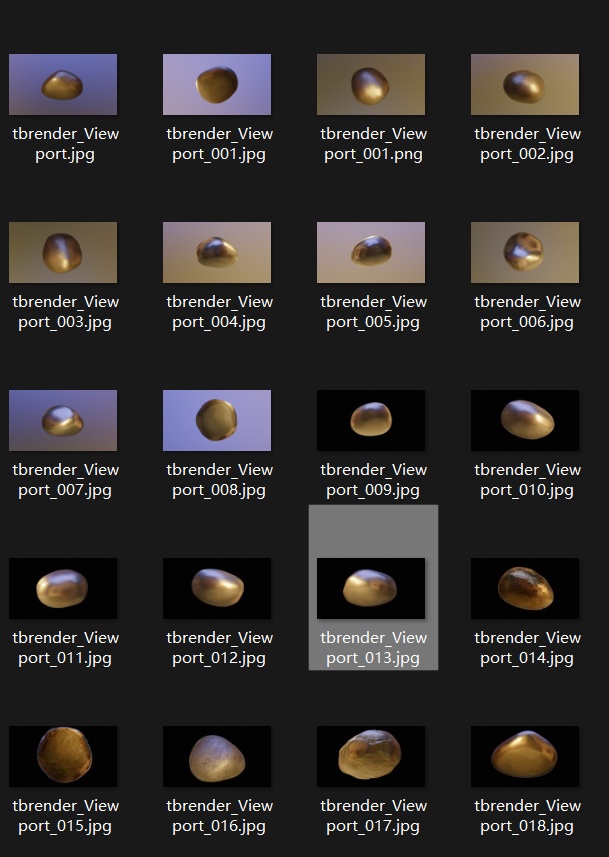
Task: Select the tbrender_Viewport_007.jpg thumbnail image
Action: [x=63, y=420]
